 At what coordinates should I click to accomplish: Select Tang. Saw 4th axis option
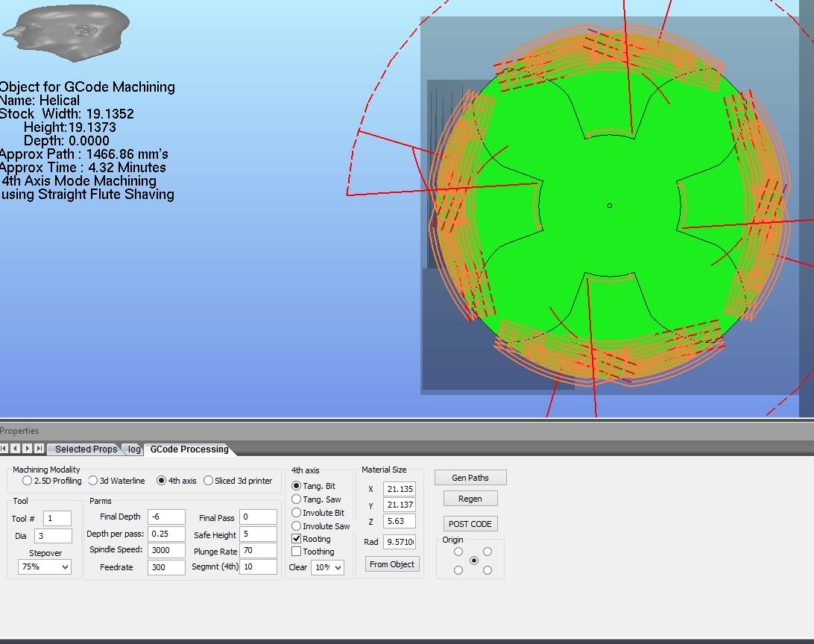coord(297,499)
